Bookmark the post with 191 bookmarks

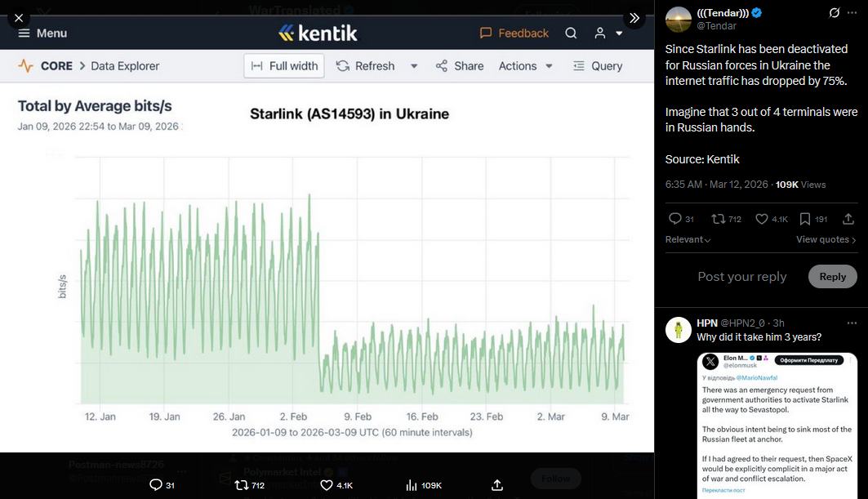click(805, 219)
